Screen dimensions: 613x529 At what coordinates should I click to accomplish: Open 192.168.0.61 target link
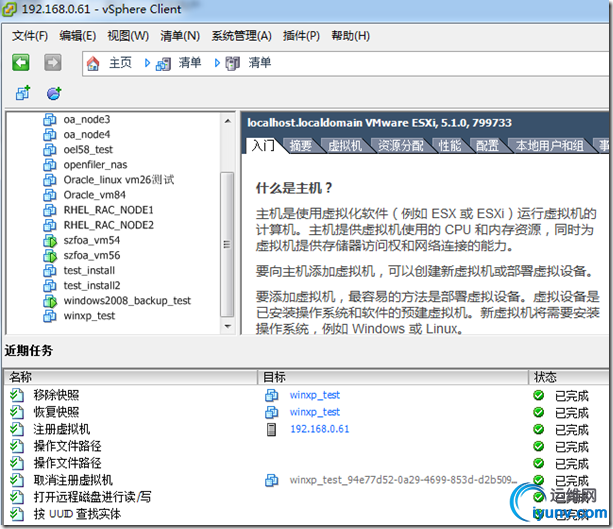[320, 429]
